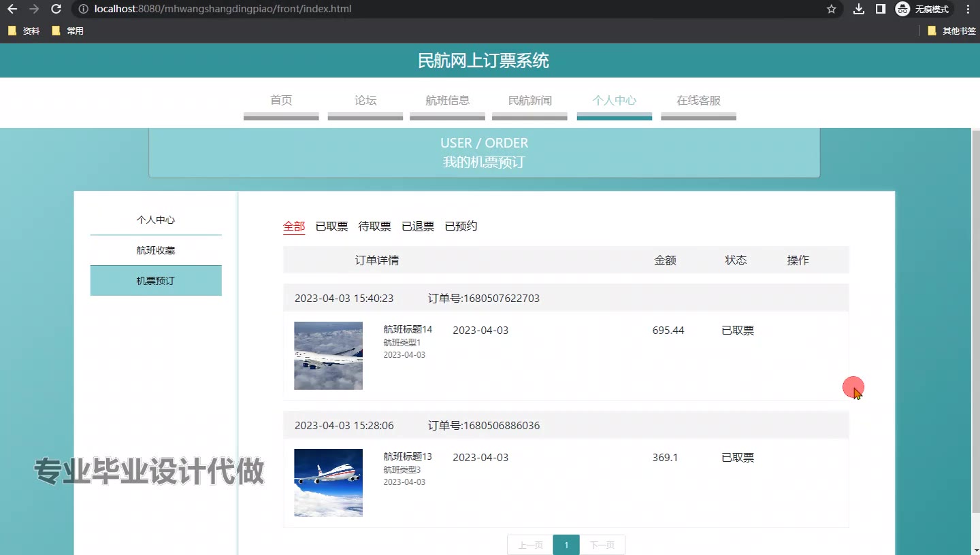This screenshot has height=555, width=980.
Task: Open the incognito mode indicator
Action: 924,9
